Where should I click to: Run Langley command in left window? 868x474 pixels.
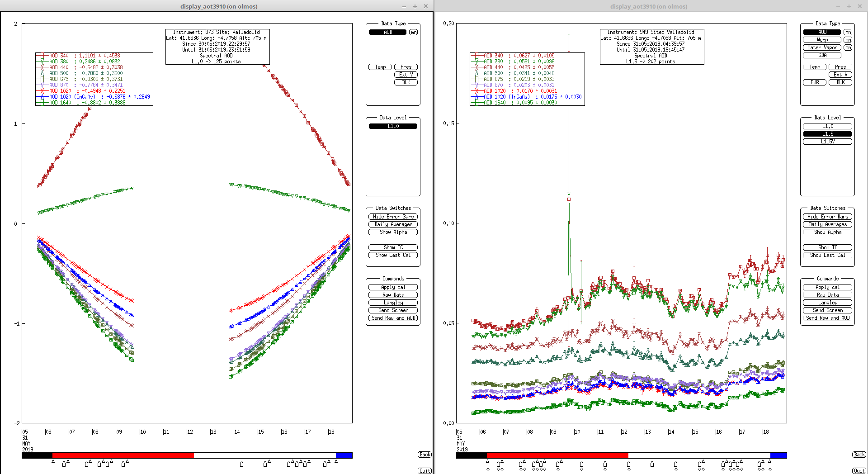click(393, 303)
